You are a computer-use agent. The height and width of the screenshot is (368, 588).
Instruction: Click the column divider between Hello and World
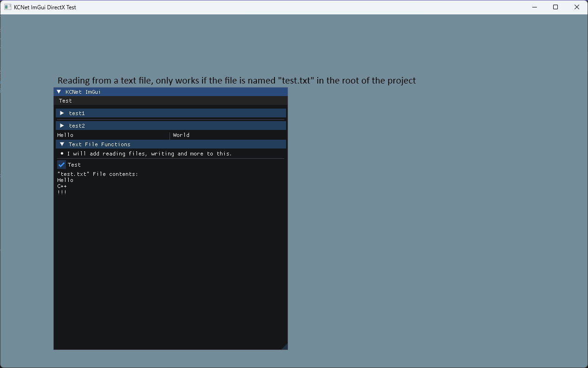pos(170,135)
